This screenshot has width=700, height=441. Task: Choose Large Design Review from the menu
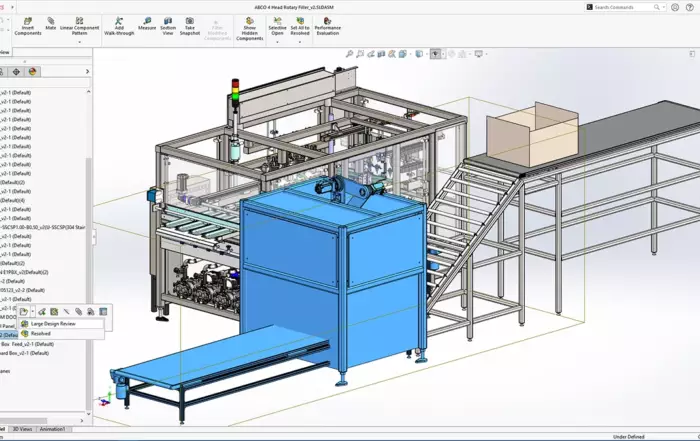[61, 324]
